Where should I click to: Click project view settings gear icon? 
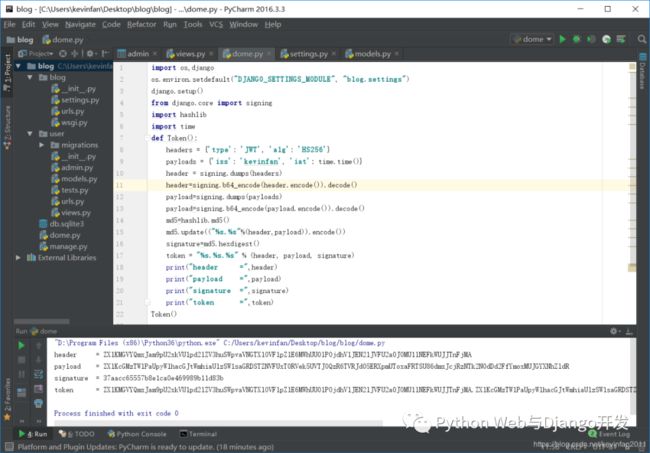click(x=90, y=53)
